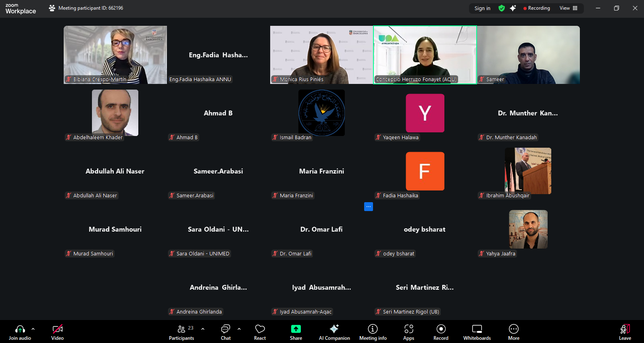Expand the Chat options arrow

pyautogui.click(x=239, y=329)
